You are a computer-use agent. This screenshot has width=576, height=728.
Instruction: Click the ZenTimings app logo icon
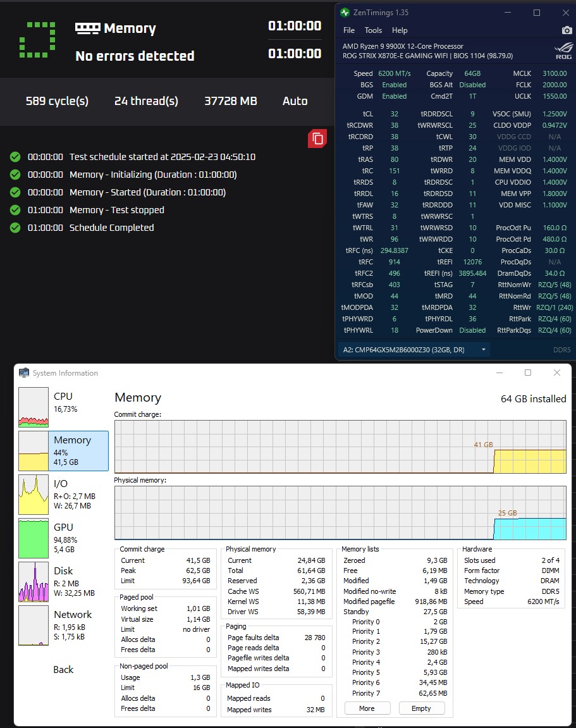click(x=345, y=13)
